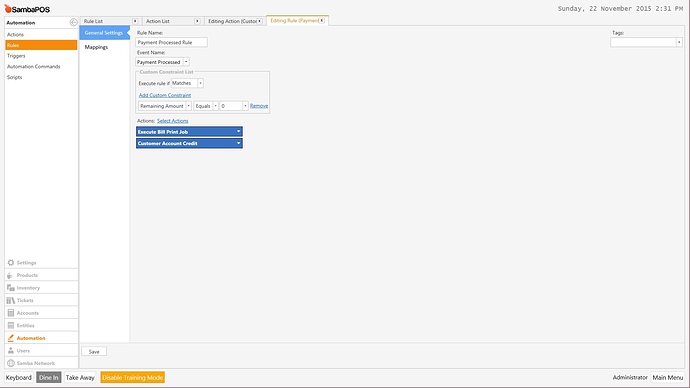This screenshot has height=388, width=690.
Task: Click the Add Custom Constraint link
Action: coord(165,95)
